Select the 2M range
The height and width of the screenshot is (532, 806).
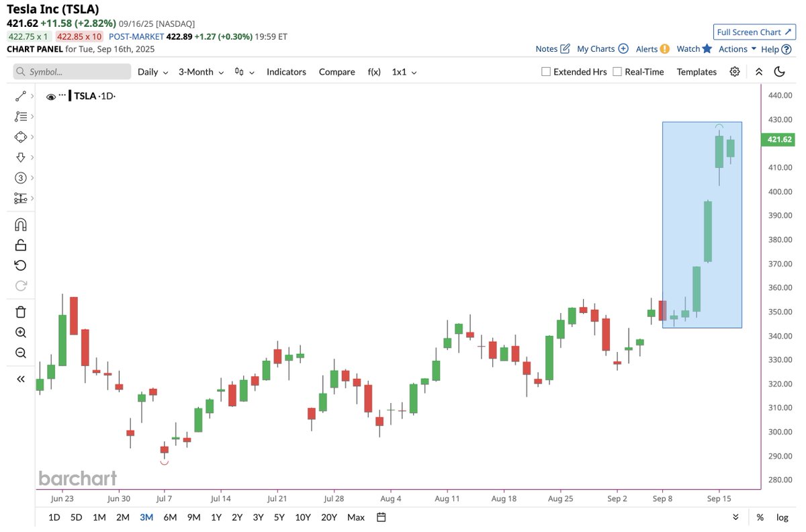click(x=122, y=517)
